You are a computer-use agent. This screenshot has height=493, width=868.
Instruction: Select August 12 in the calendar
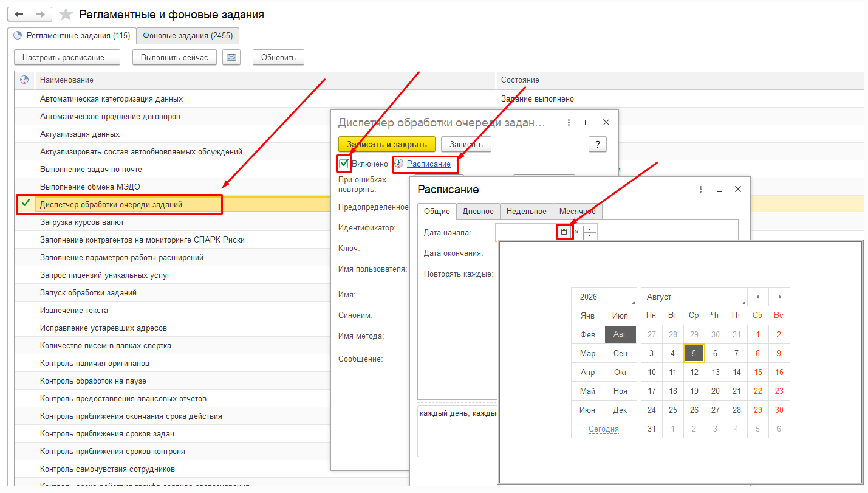694,372
